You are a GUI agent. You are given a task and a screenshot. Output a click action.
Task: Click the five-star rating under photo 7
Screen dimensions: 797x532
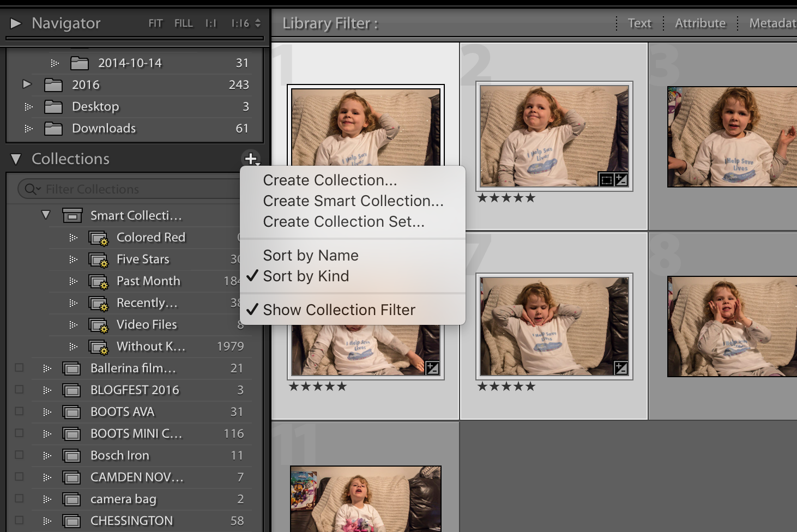(506, 386)
